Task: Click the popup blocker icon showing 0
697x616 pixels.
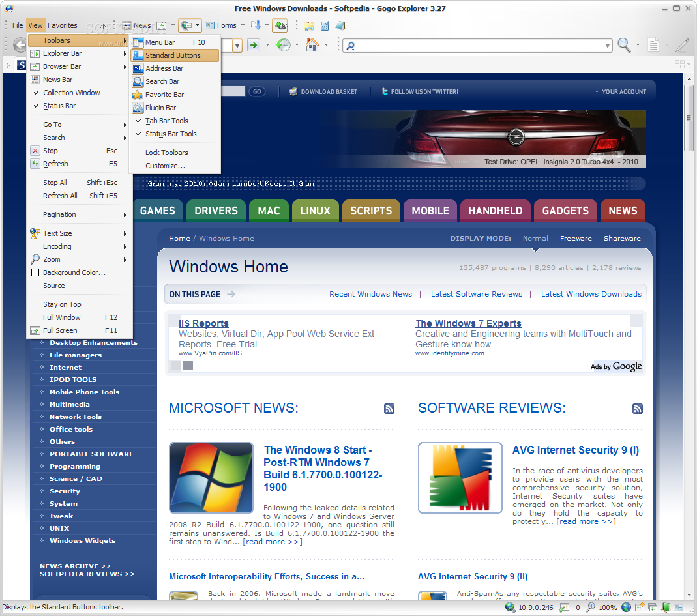Action: tap(564, 607)
